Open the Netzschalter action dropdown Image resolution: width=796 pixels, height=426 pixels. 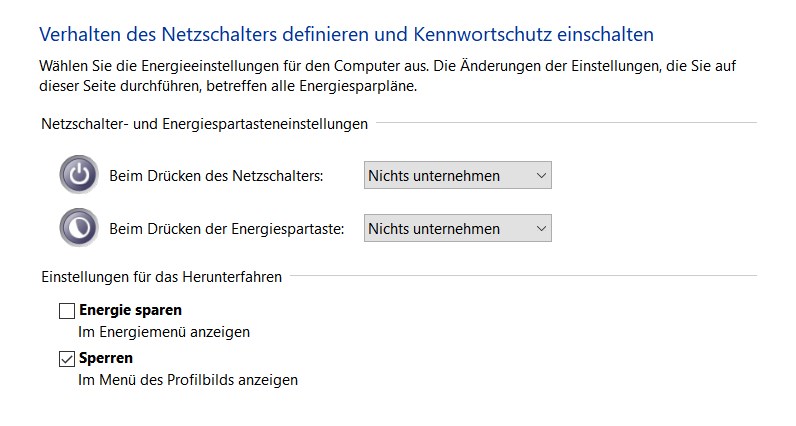[x=457, y=176]
